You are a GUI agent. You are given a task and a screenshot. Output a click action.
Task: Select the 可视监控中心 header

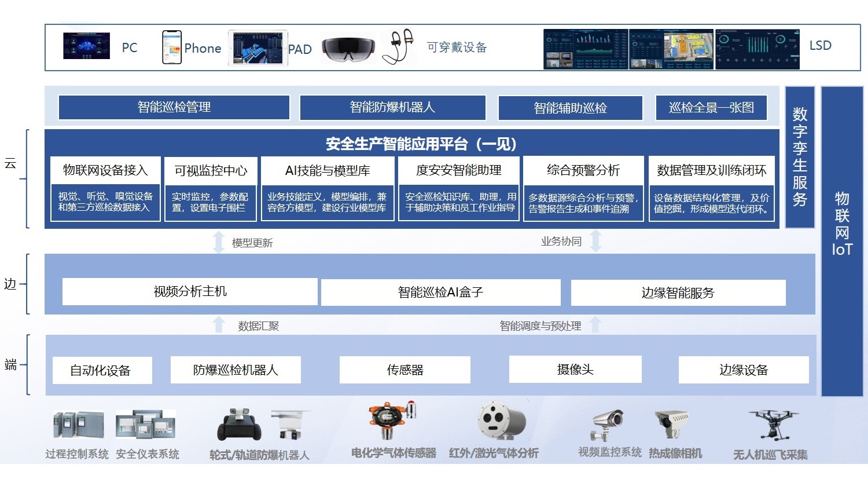click(x=211, y=171)
